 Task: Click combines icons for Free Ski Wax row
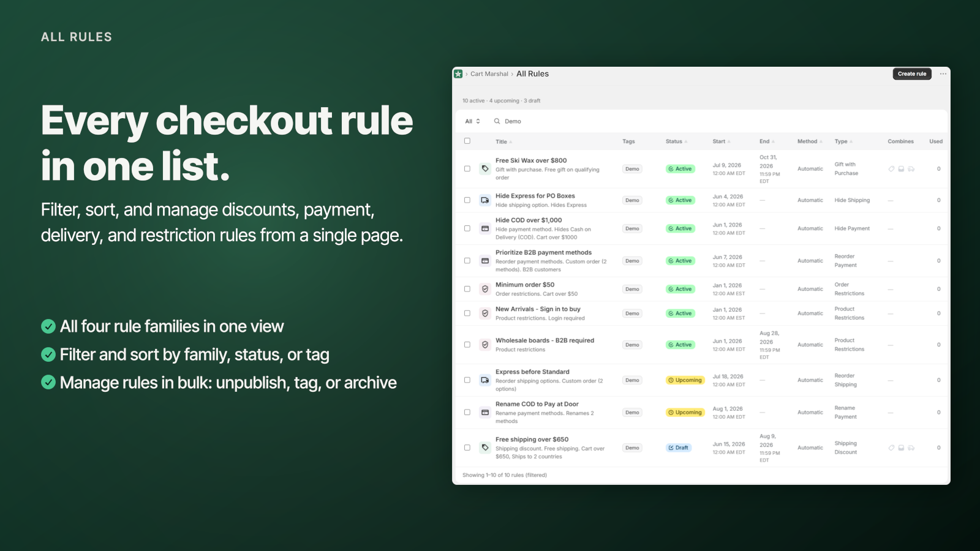coord(902,169)
